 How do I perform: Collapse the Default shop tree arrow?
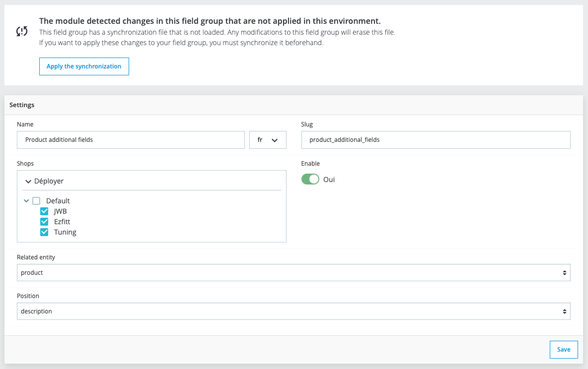point(26,201)
